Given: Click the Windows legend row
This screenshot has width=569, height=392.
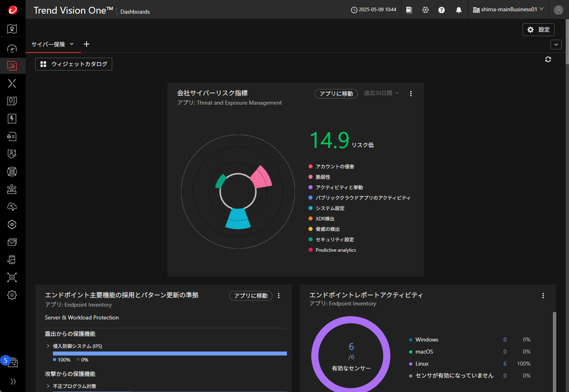Looking at the screenshot, I should click(470, 339).
